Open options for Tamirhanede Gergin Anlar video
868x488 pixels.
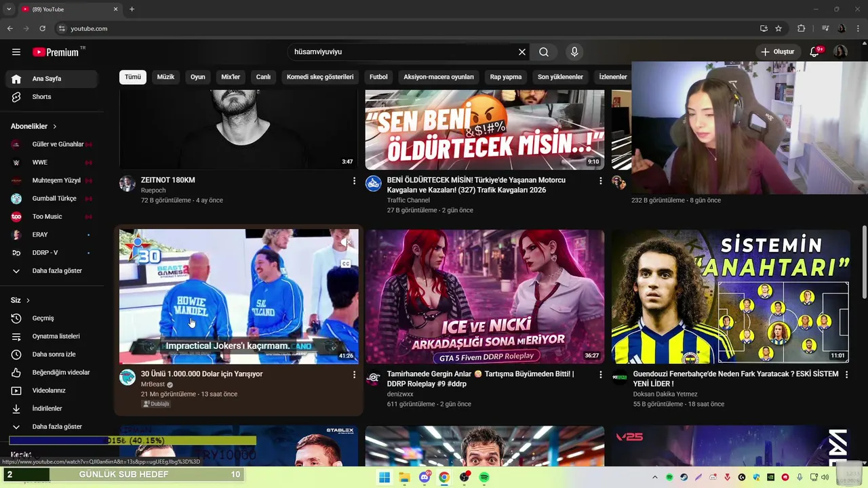[x=600, y=375]
